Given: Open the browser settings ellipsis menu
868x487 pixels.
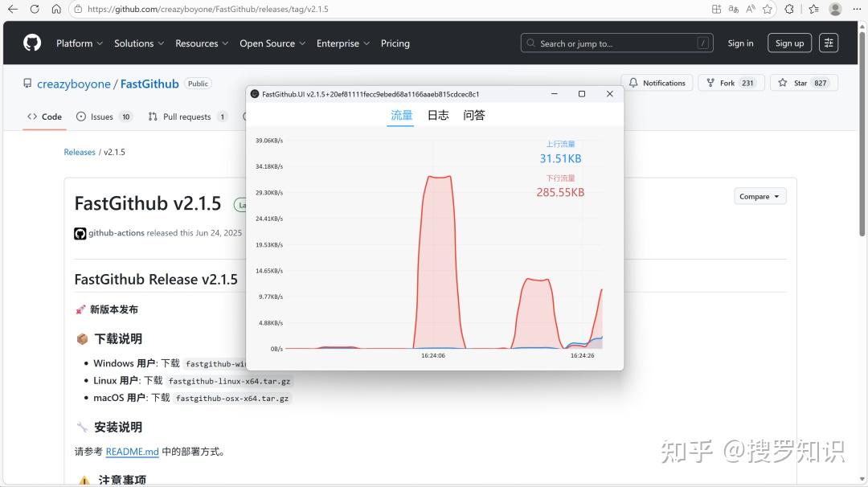Looking at the screenshot, I should [857, 9].
